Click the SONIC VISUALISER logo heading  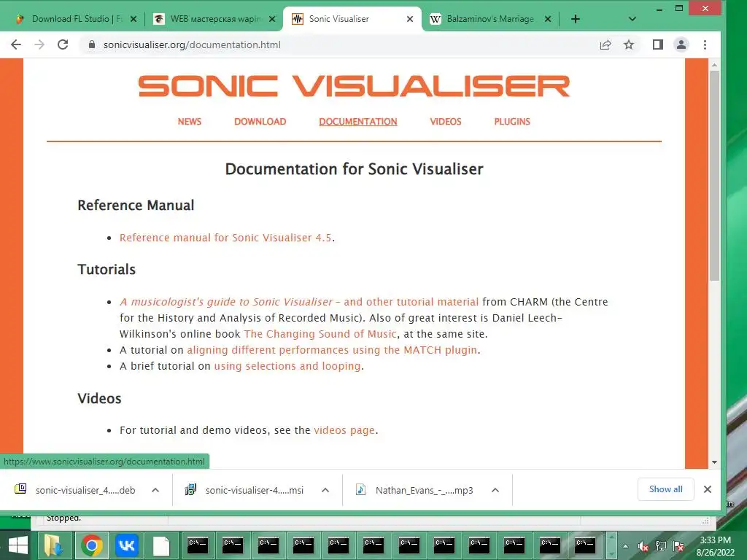click(354, 86)
